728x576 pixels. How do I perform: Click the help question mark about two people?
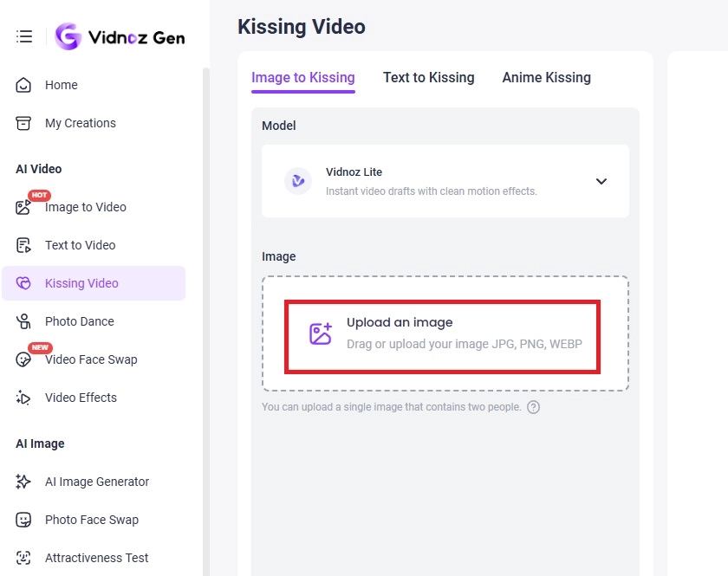pos(534,406)
